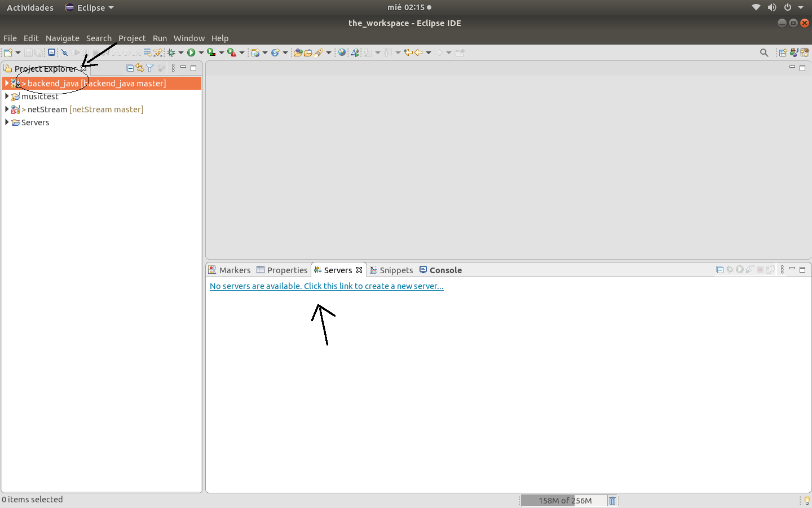Open a Terminal from the toolbar

click(x=52, y=52)
